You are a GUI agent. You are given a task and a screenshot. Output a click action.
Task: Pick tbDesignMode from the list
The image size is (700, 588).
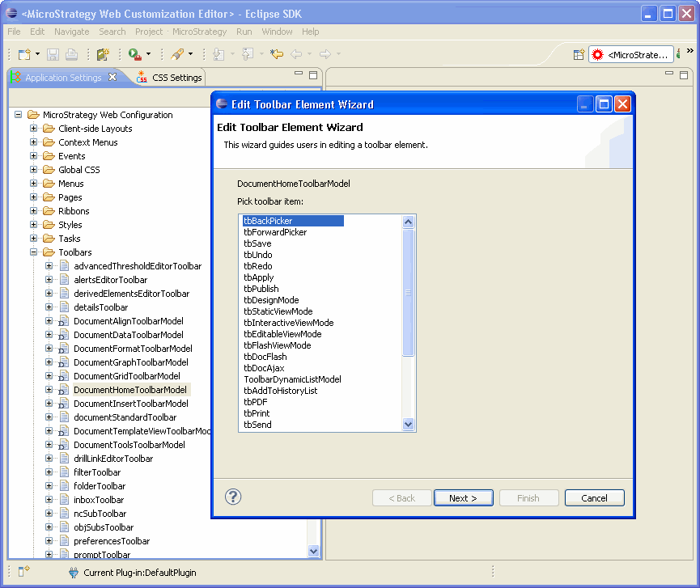pos(271,300)
